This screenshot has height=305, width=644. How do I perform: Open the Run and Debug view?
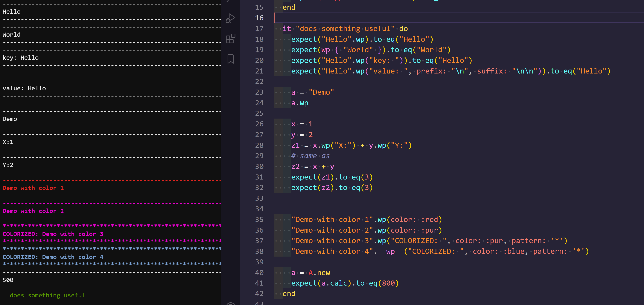(x=230, y=18)
